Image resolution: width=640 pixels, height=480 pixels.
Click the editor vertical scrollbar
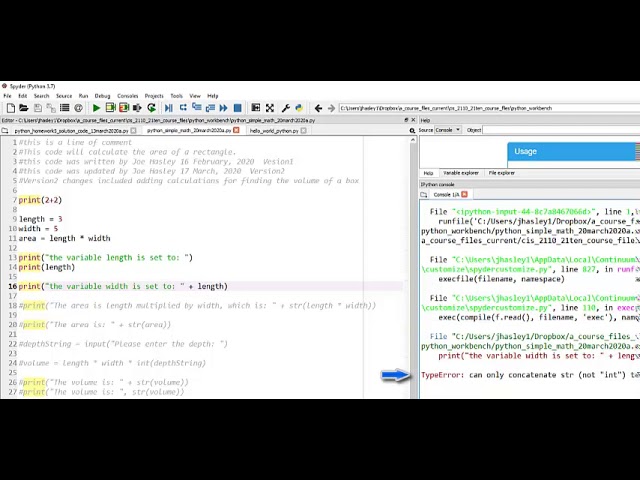[x=413, y=269]
